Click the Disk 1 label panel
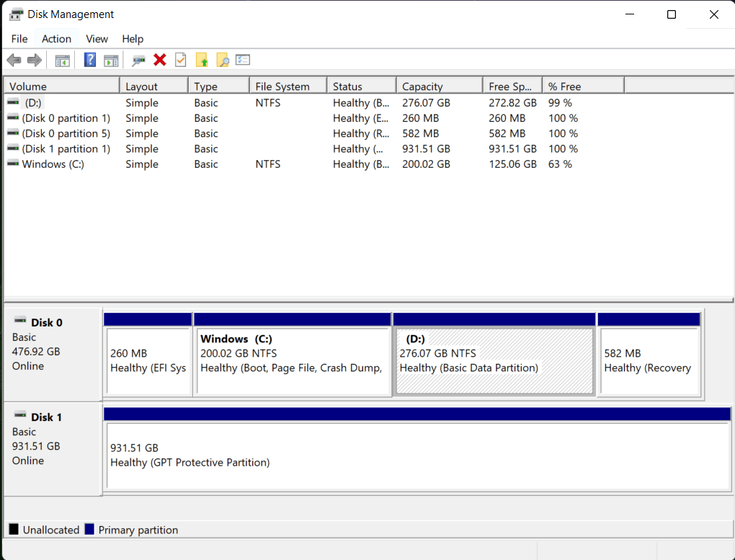Image resolution: width=735 pixels, height=560 pixels. click(x=53, y=449)
